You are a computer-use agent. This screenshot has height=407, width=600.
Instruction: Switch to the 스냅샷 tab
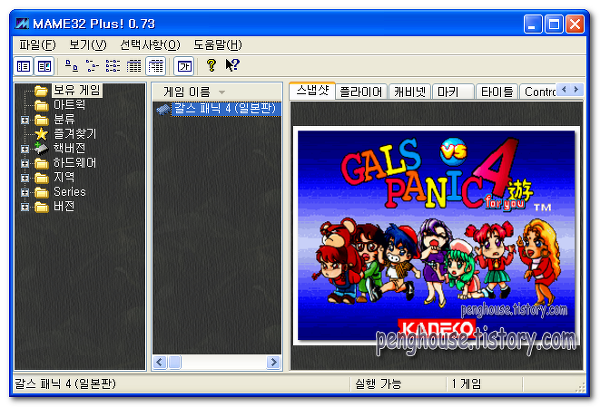[312, 90]
